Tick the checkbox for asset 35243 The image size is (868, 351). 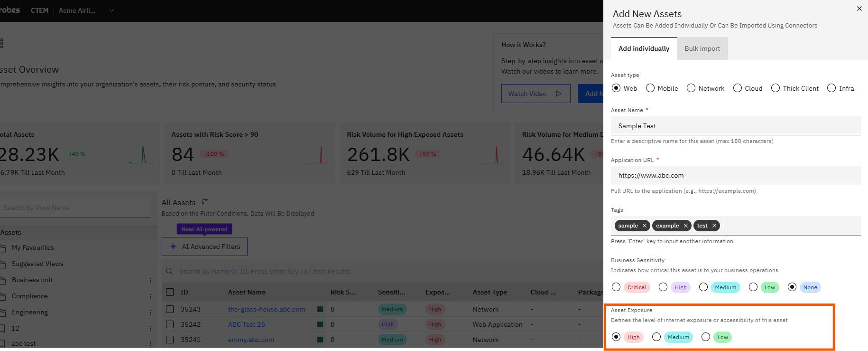(x=170, y=309)
